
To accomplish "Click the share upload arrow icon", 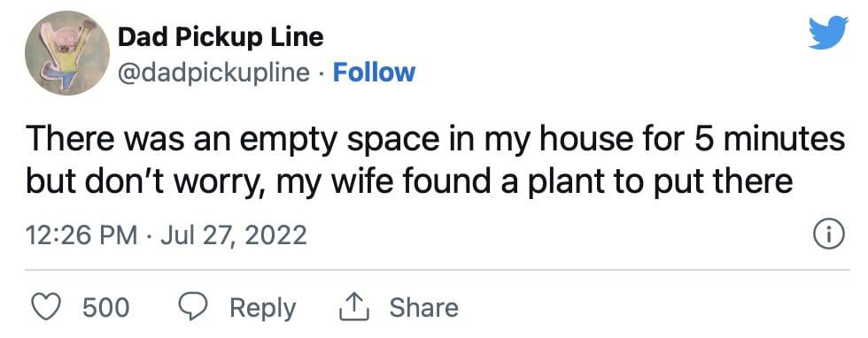I will [x=353, y=306].
